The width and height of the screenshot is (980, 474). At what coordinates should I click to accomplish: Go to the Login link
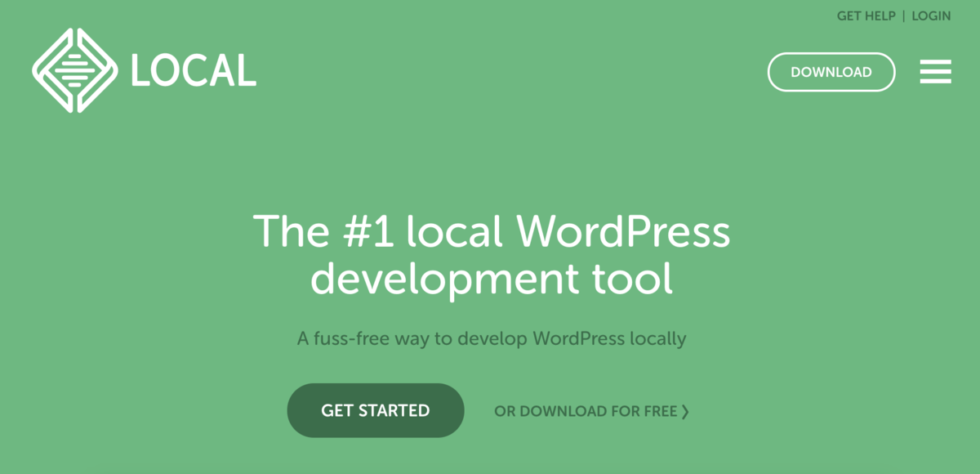[931, 16]
